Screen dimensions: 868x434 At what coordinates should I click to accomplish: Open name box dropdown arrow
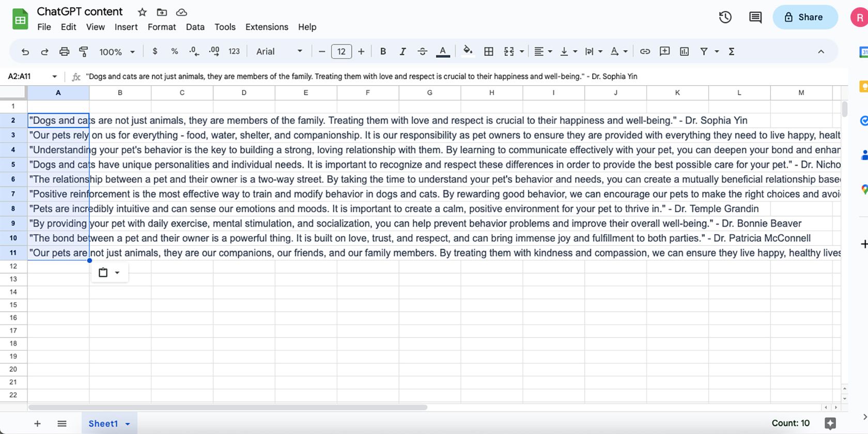54,76
